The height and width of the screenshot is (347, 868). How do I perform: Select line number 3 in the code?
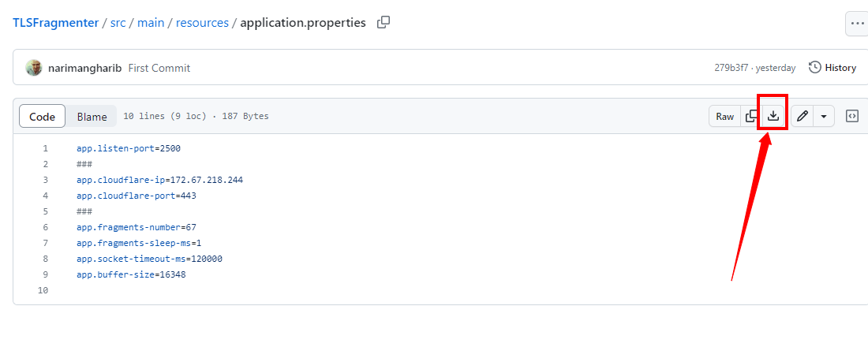pos(45,180)
